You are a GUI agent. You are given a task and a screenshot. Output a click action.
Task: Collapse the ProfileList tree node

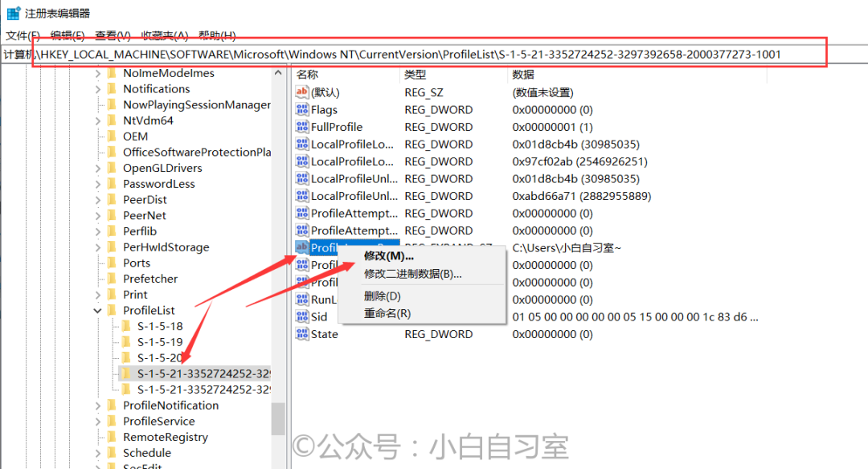97,311
